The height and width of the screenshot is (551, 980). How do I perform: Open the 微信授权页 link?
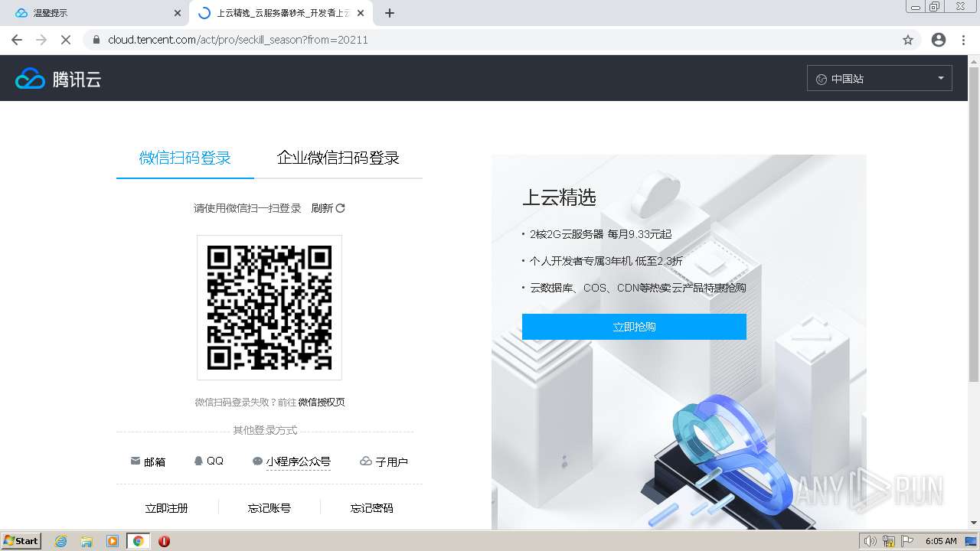pos(322,402)
